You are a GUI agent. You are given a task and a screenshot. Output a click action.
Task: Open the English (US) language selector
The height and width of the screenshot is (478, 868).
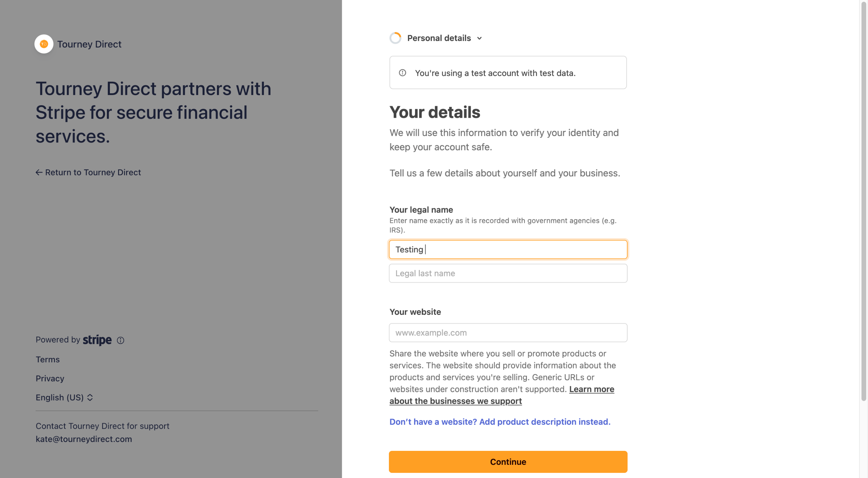coord(64,398)
